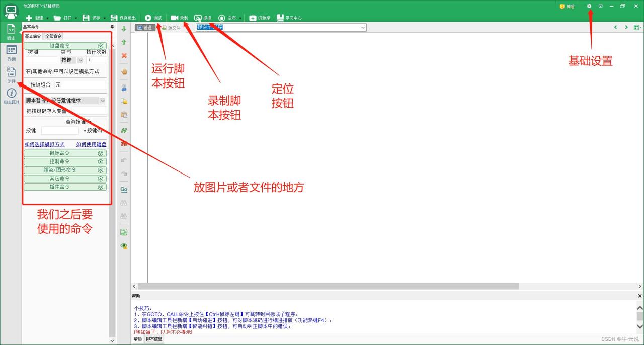Run the script with the 调试 button
This screenshot has height=345, width=644.
coord(153,17)
